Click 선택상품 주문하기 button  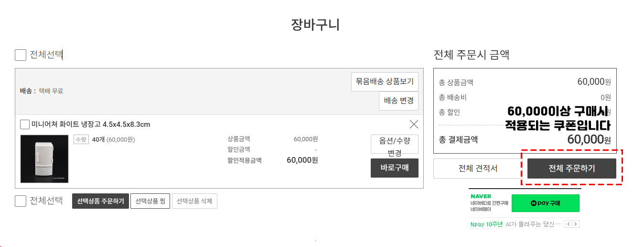(101, 201)
